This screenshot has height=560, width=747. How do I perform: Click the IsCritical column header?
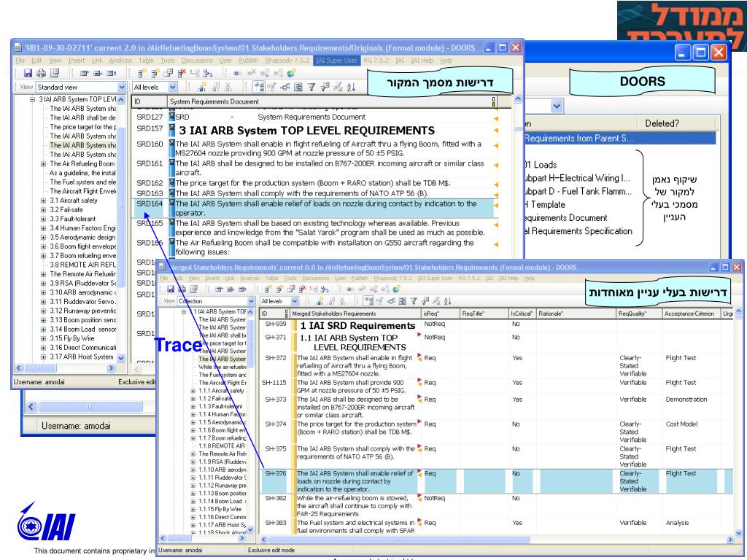(x=522, y=314)
